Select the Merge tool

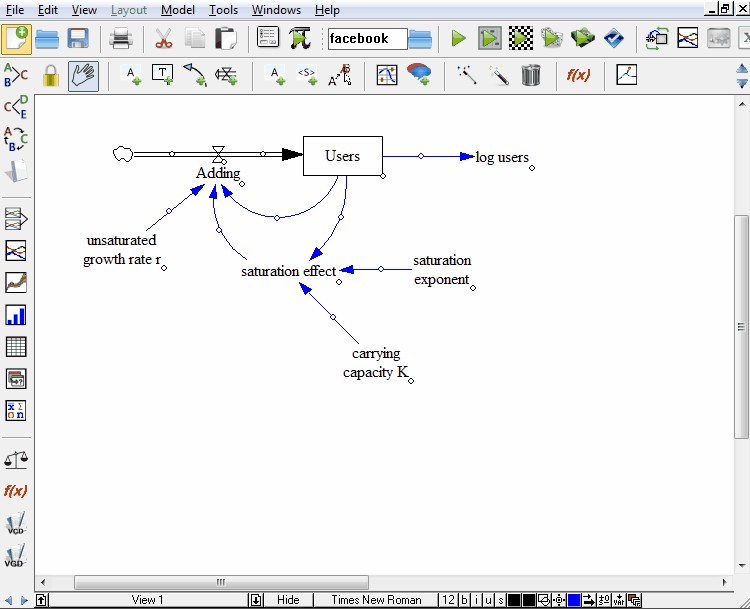pos(339,75)
